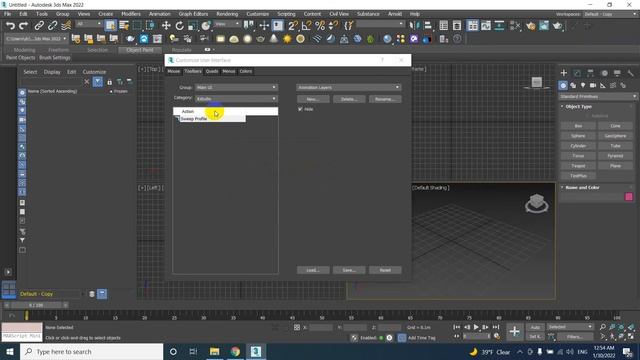Viewport: 640px width, 360px height.
Task: Click the Play Animation button
Action: 476,327
